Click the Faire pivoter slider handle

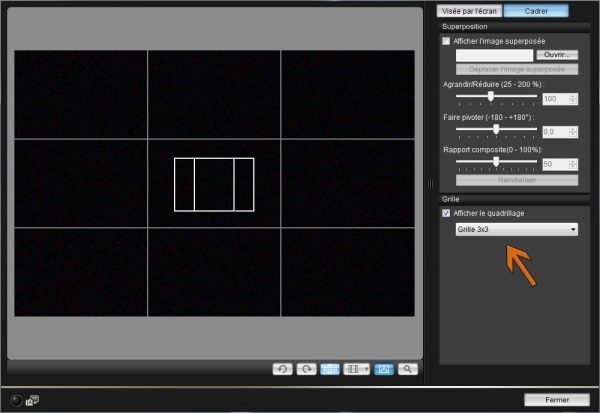tap(496, 129)
